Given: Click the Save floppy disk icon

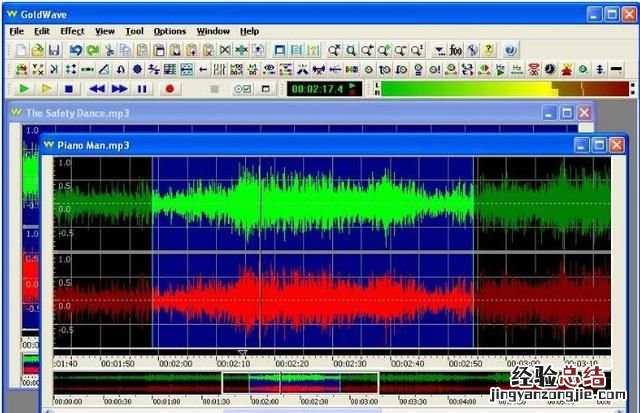Looking at the screenshot, I should 55,49.
